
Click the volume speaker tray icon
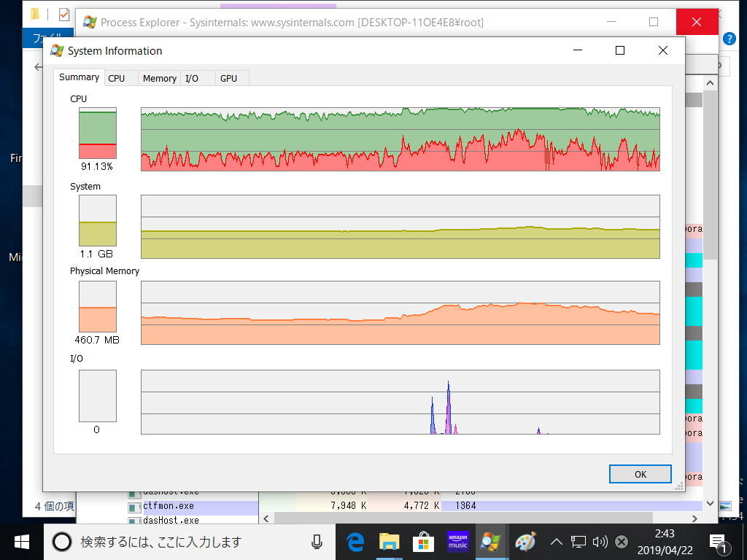point(600,542)
